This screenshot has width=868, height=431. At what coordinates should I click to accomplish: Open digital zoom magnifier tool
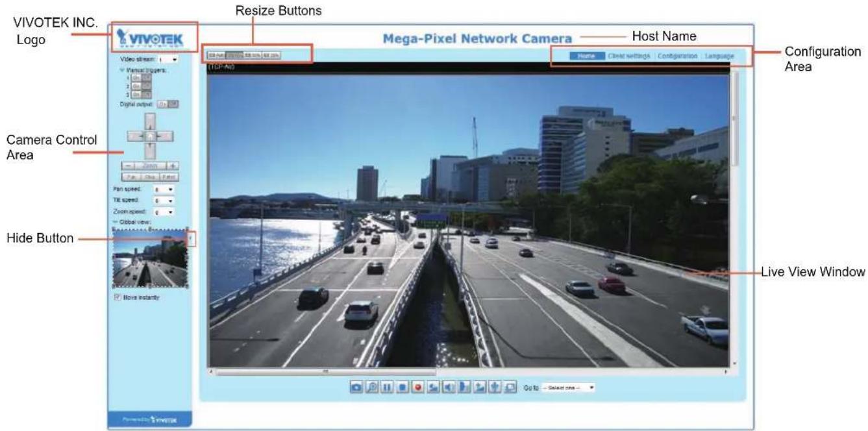[371, 387]
